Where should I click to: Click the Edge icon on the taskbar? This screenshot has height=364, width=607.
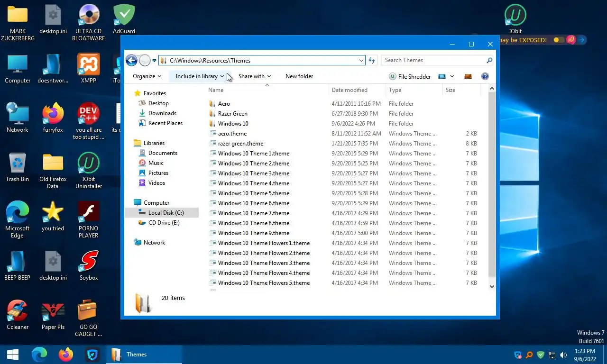click(39, 355)
